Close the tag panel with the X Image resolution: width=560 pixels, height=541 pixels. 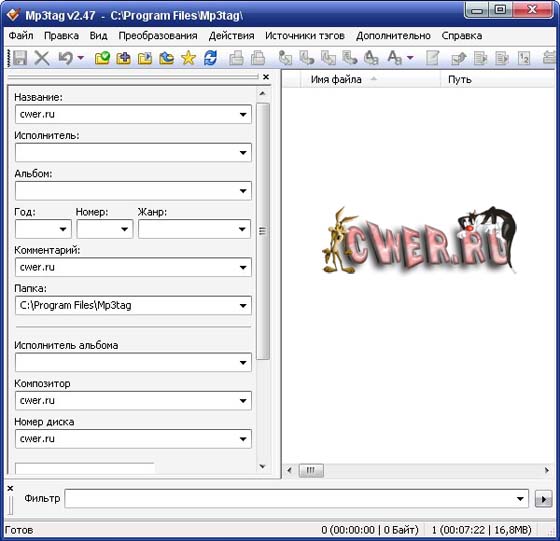[266, 77]
